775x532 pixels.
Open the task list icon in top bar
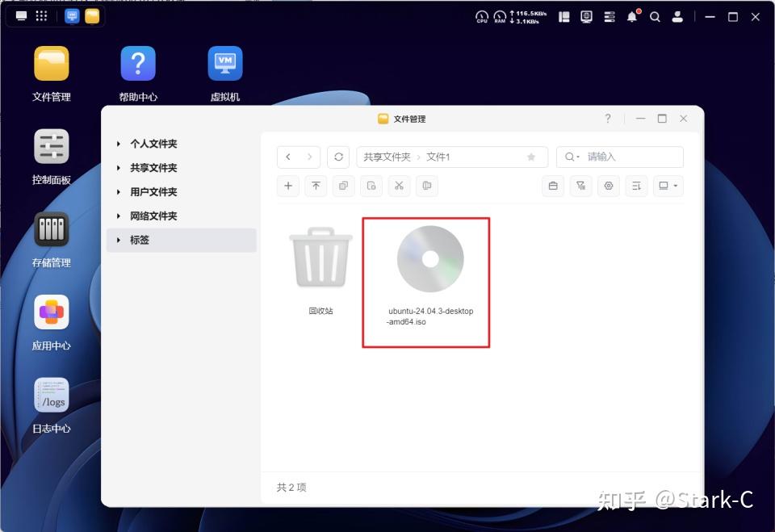coord(610,17)
